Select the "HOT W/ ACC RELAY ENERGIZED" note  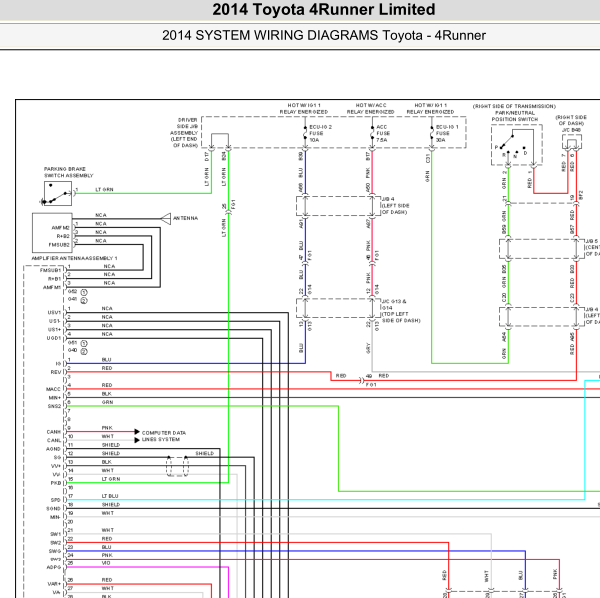pyautogui.click(x=370, y=108)
